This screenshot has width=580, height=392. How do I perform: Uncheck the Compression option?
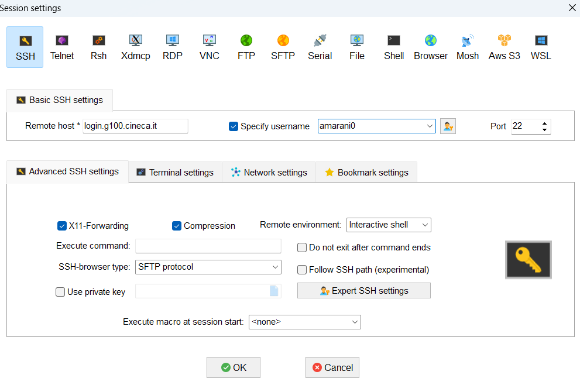click(177, 226)
